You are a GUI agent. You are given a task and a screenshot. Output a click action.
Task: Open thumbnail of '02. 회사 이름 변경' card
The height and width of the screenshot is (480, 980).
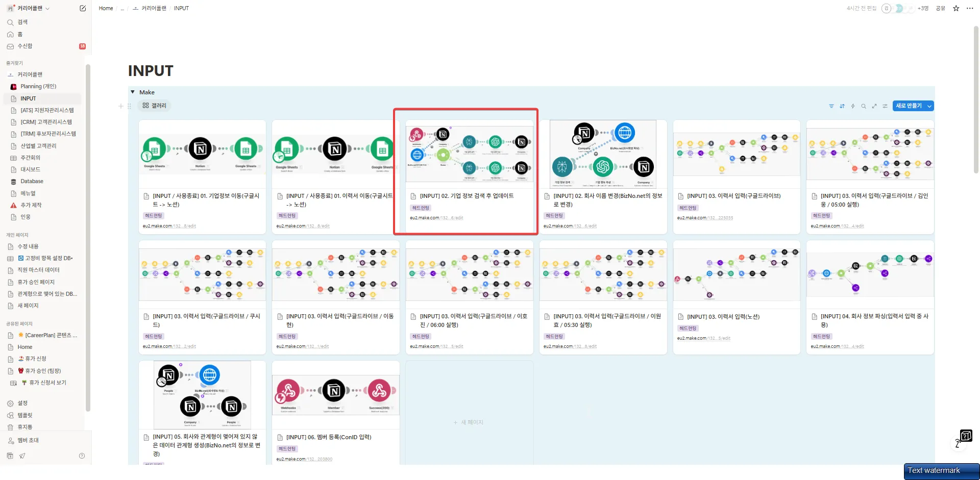[x=603, y=155]
